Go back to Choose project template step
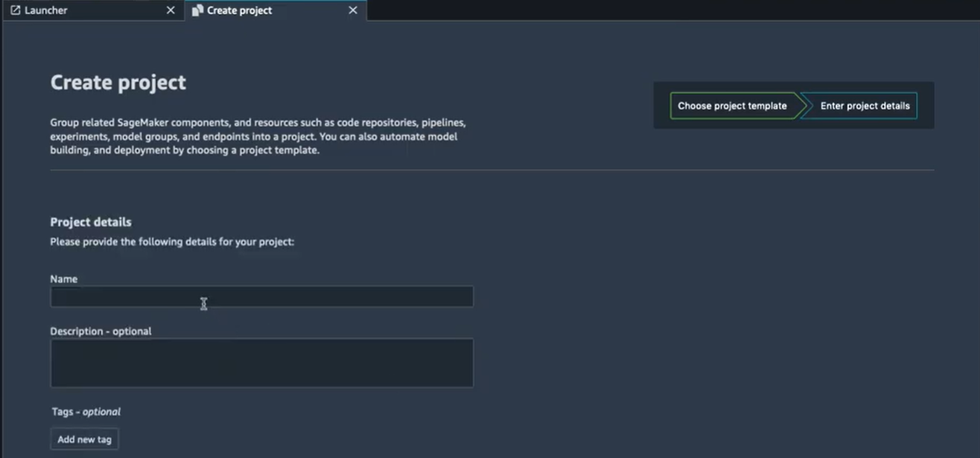This screenshot has width=980, height=458. (731, 106)
